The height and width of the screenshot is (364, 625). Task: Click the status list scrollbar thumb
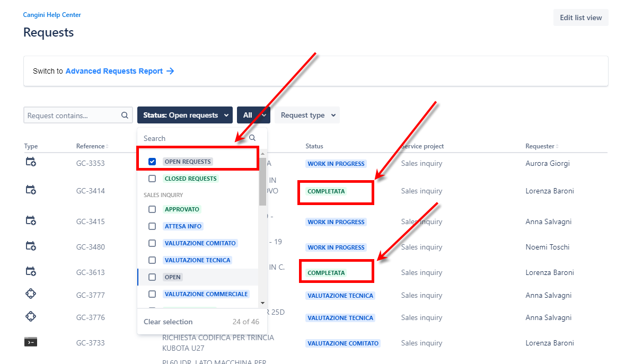[x=262, y=182]
